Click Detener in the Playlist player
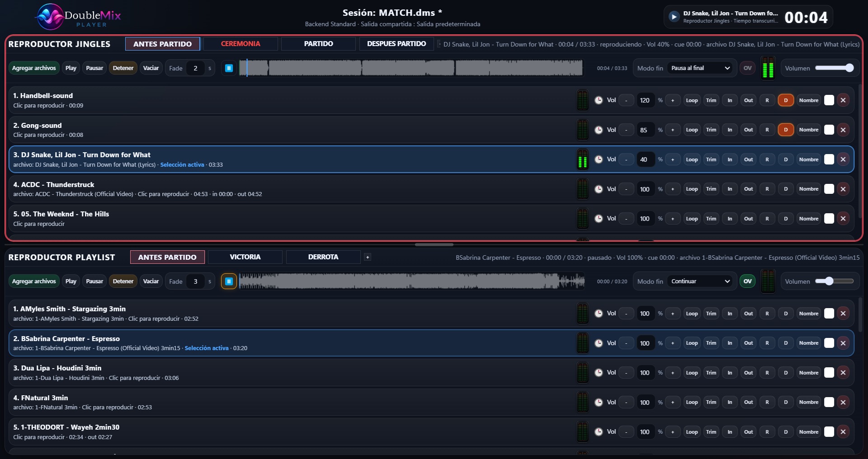 [123, 281]
